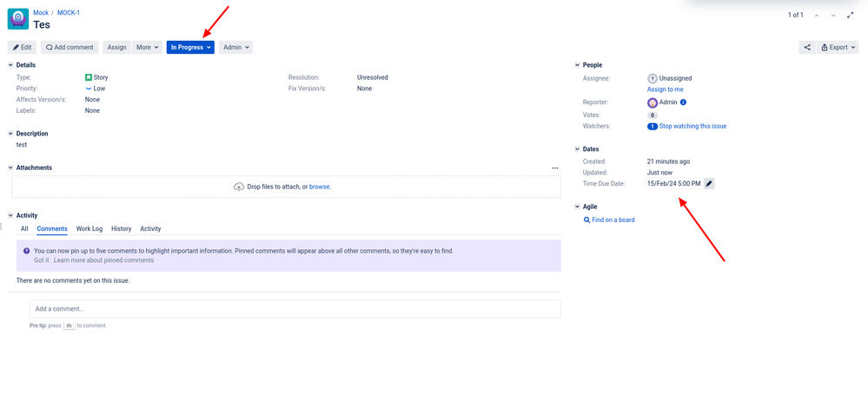Click the Labels value None
868x407 pixels.
92,110
